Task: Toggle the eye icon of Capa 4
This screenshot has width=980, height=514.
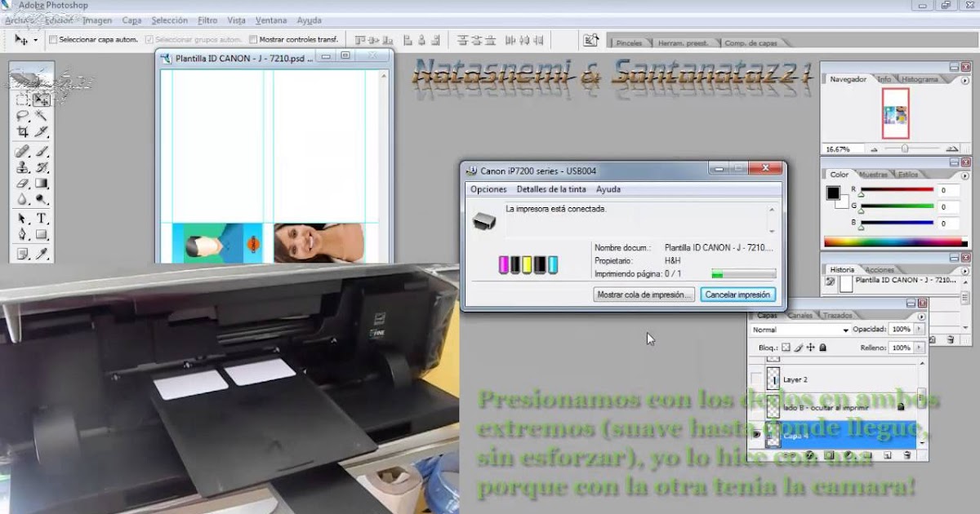Action: (756, 436)
